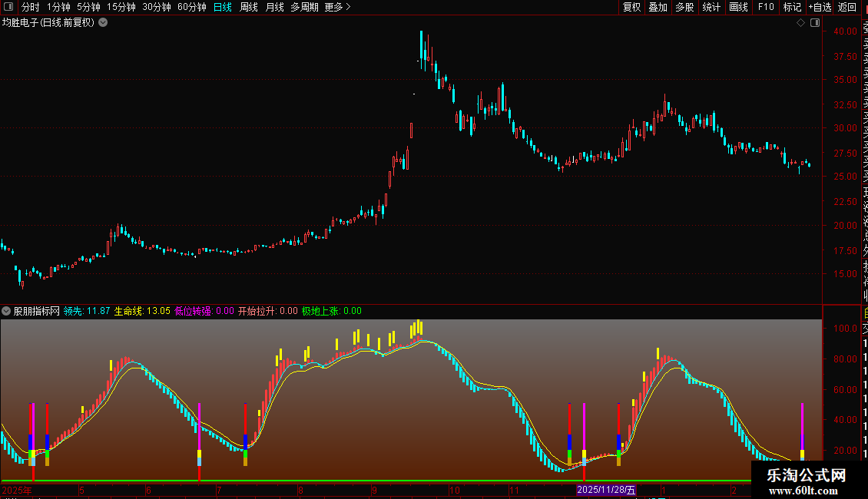868x499 pixels.
Task: Open the 画线 drawing tools
Action: 738,7
